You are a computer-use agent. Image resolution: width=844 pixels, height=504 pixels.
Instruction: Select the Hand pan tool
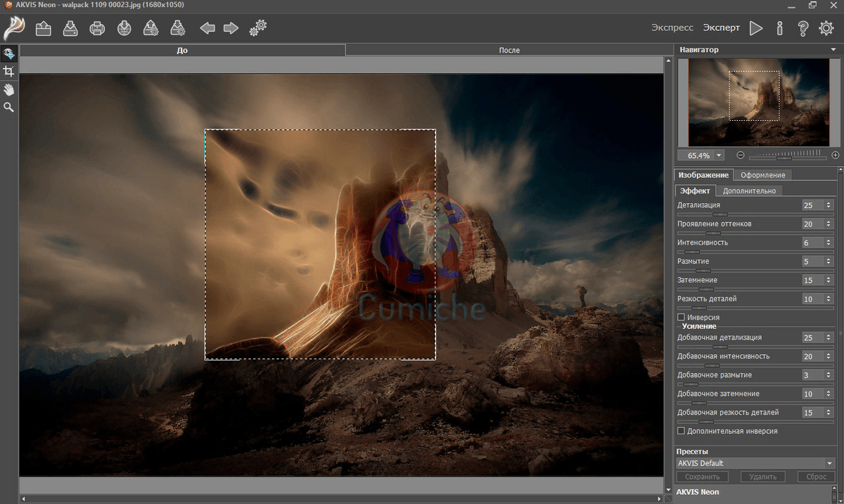pos(9,89)
